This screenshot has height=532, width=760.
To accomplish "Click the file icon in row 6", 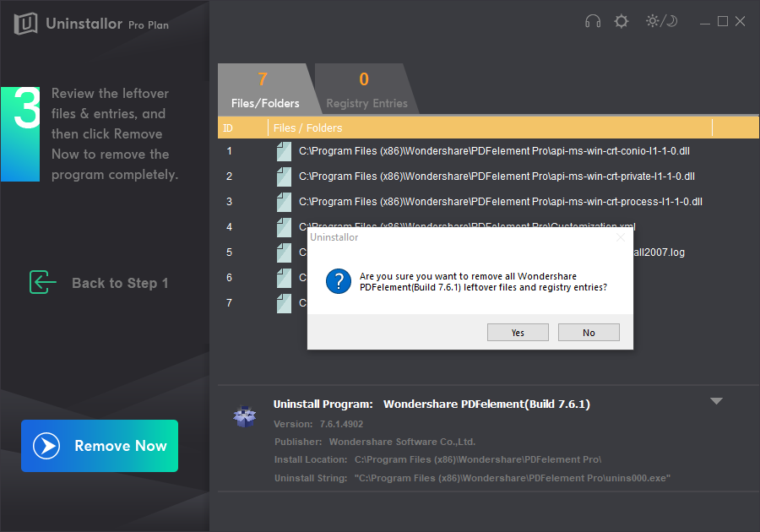I will [x=284, y=278].
